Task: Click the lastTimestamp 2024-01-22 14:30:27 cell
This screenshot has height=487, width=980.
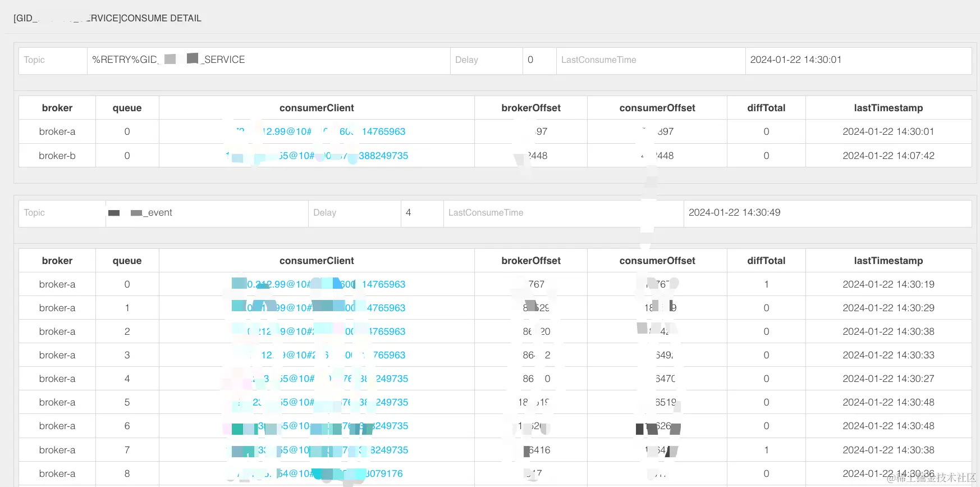Action: (x=889, y=379)
